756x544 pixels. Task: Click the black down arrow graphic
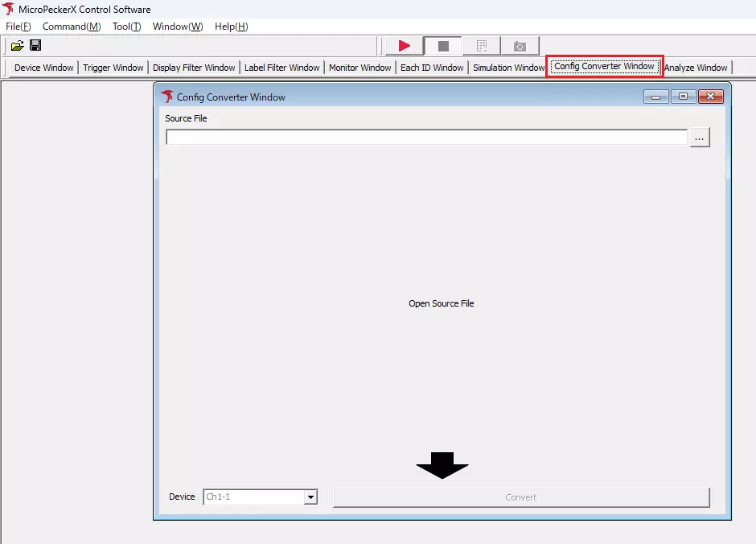(442, 465)
